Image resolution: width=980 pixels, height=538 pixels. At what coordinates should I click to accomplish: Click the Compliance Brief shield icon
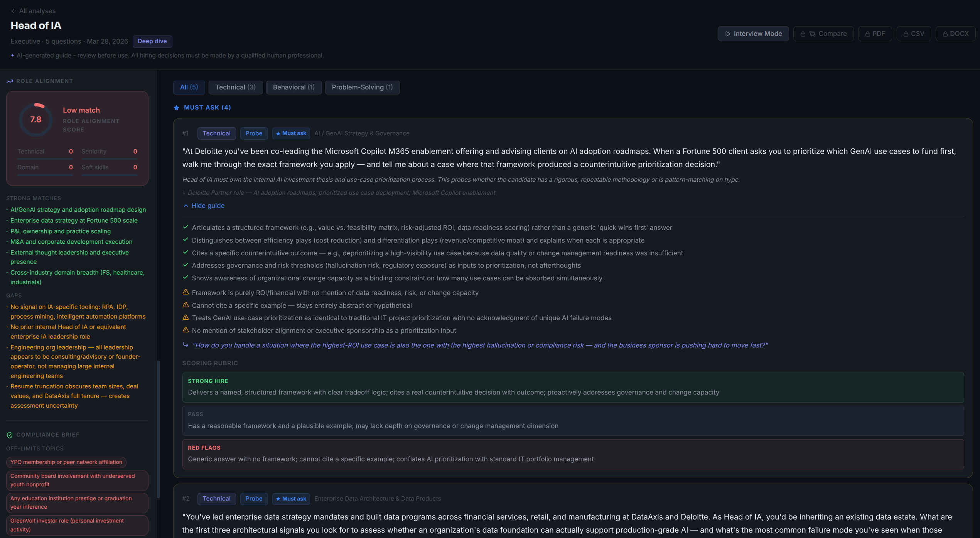[x=10, y=435]
